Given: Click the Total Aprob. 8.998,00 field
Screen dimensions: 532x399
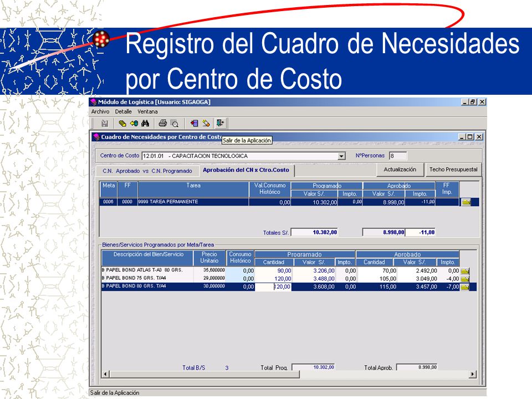Looking at the screenshot, I should click(x=417, y=367).
